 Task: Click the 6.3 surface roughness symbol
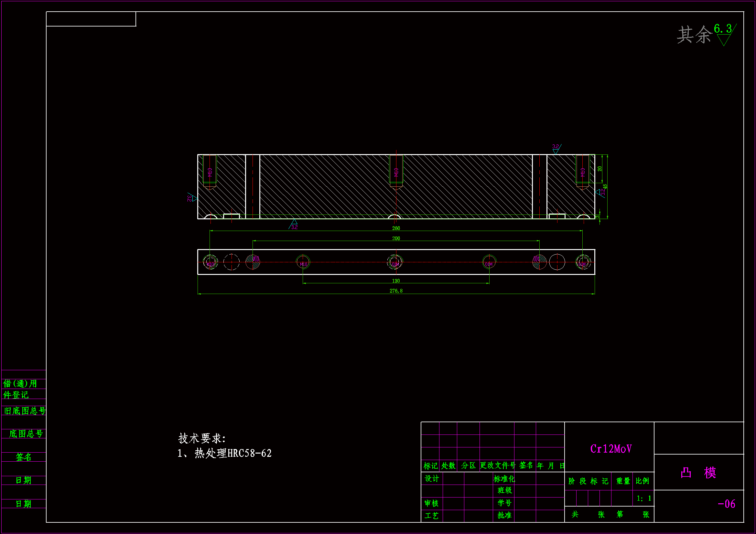click(724, 34)
